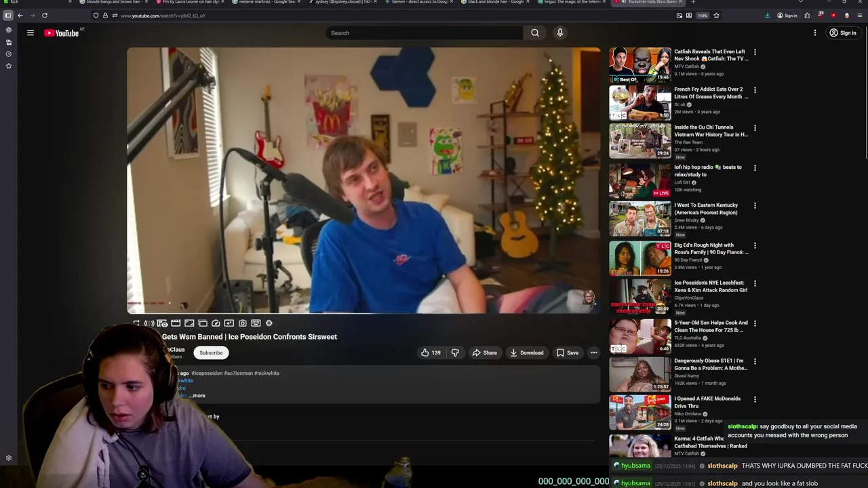Open keyboard shortcuts icon below video
Image resolution: width=868 pixels, height=488 pixels.
tap(256, 323)
